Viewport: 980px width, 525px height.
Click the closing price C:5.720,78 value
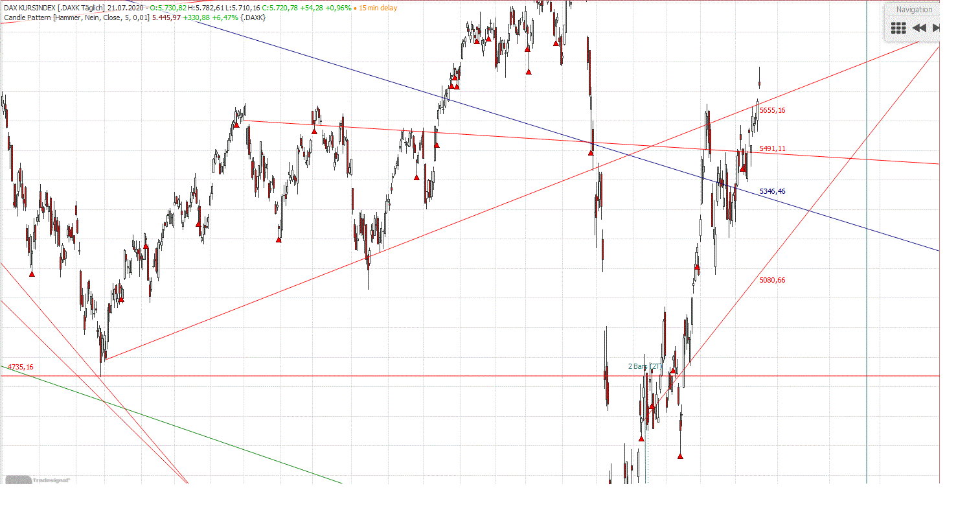(280, 8)
